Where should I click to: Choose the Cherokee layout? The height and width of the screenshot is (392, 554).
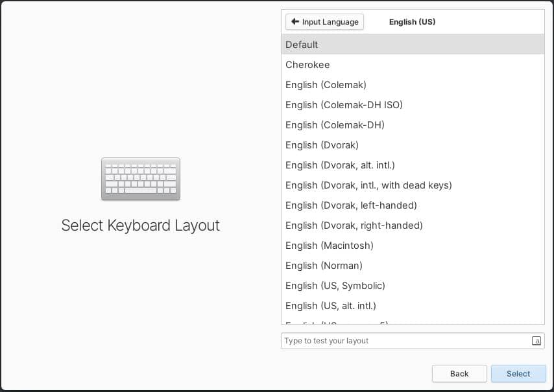[413, 65]
